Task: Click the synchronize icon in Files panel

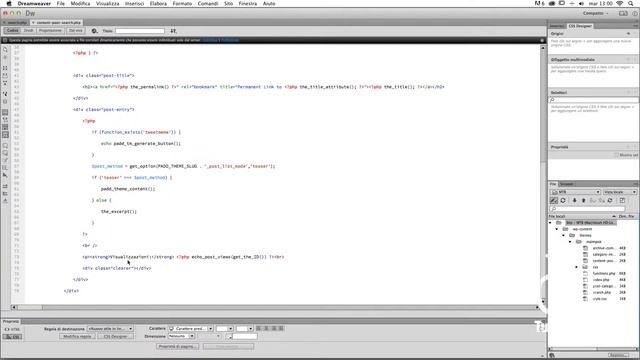Action: tap(610, 200)
